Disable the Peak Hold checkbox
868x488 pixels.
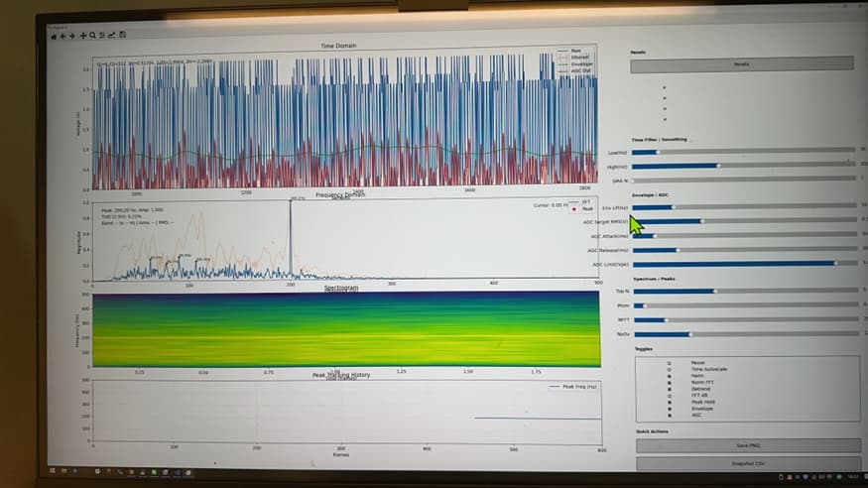(670, 403)
